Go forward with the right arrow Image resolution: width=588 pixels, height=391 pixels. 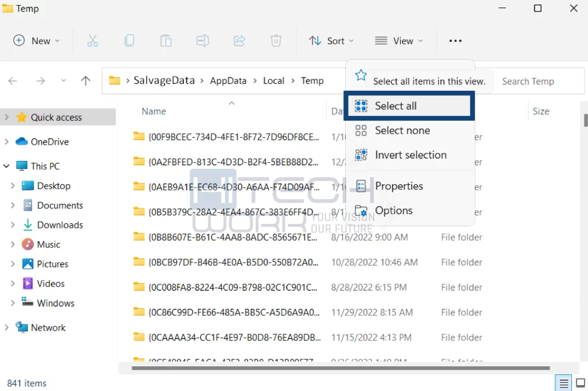tap(41, 80)
